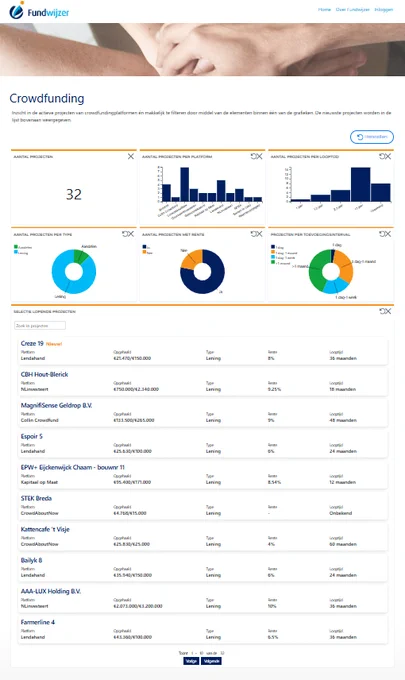
Task: Reset the Selectie Lopende Projecten list filter
Action: [x=382, y=311]
